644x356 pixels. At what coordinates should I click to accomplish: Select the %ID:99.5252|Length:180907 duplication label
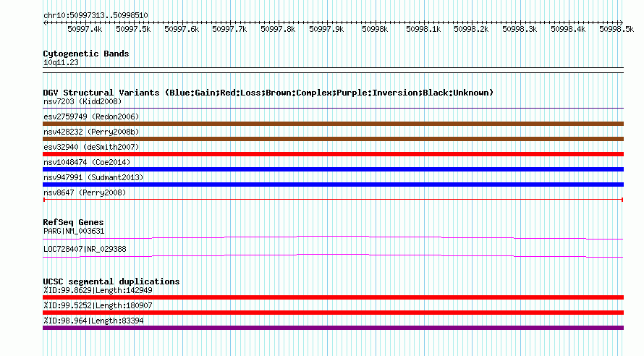click(x=98, y=305)
